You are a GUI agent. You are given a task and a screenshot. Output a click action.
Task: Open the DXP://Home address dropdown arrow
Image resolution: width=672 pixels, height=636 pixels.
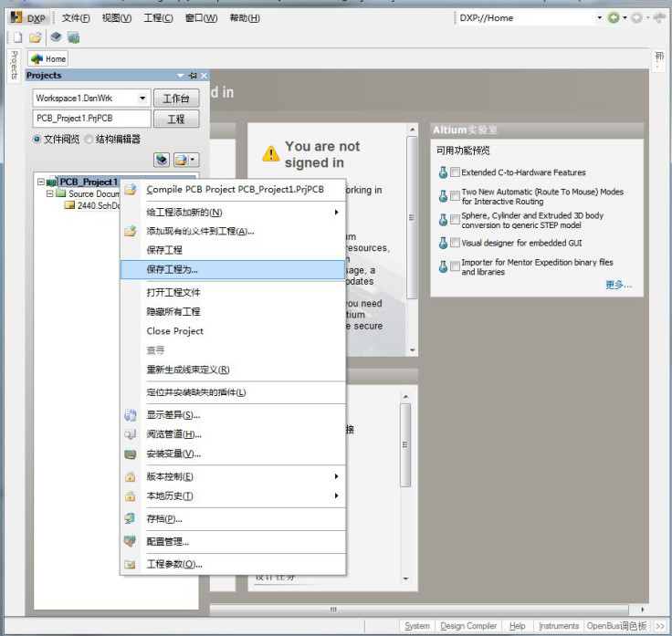point(600,17)
